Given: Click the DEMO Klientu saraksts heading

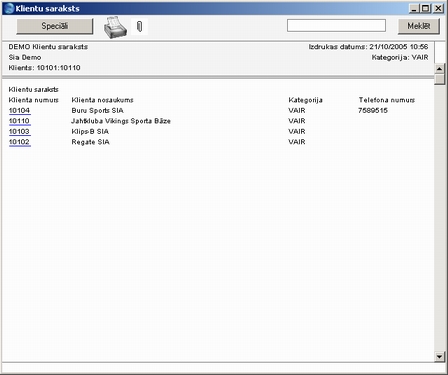Looking at the screenshot, I should coord(48,47).
